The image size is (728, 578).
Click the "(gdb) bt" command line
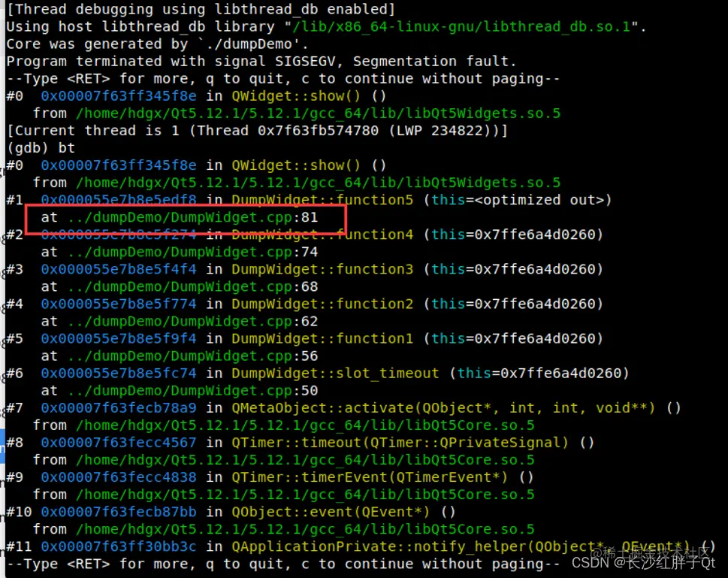click(x=41, y=148)
